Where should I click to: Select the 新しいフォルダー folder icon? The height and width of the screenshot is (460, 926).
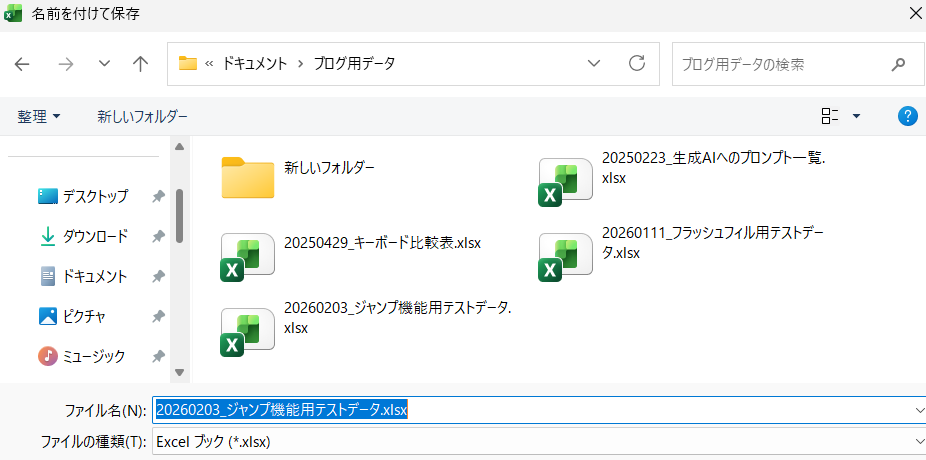[247, 177]
